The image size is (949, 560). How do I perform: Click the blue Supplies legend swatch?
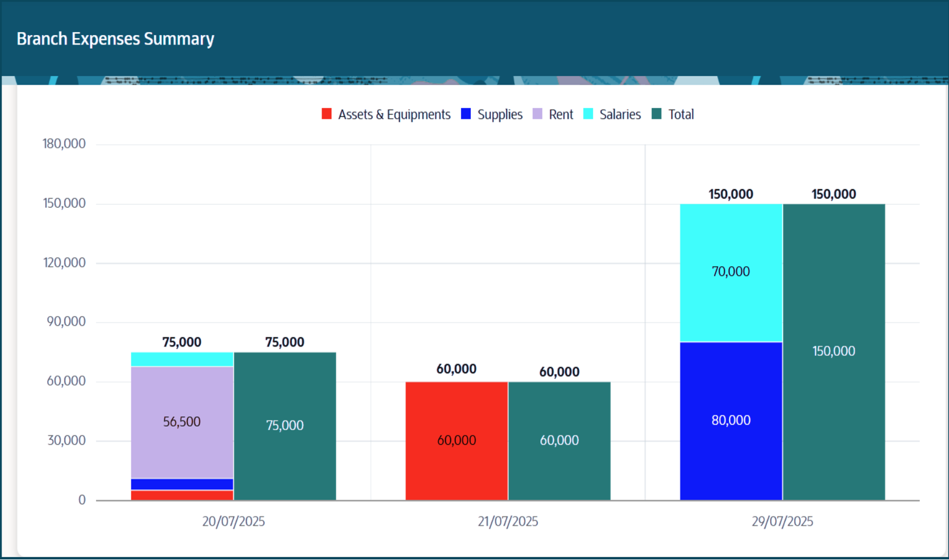coord(466,114)
